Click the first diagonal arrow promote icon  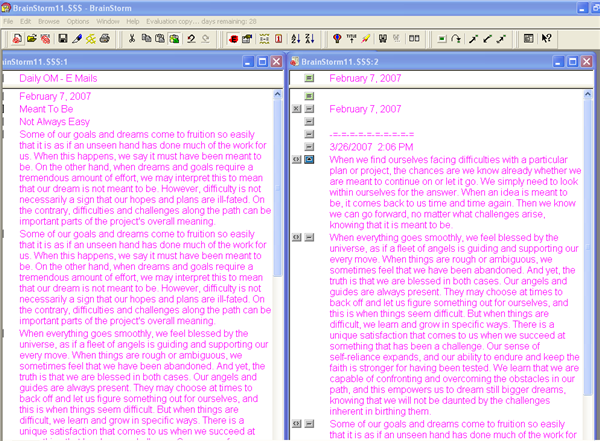[473, 39]
